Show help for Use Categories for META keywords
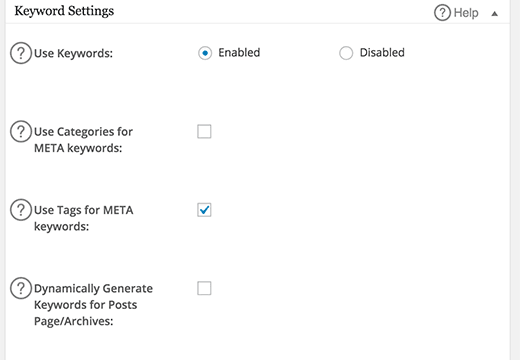This screenshot has width=520, height=360. (x=21, y=131)
